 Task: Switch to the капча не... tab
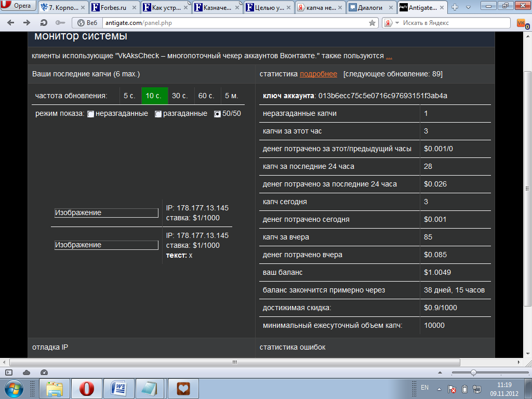click(x=320, y=7)
